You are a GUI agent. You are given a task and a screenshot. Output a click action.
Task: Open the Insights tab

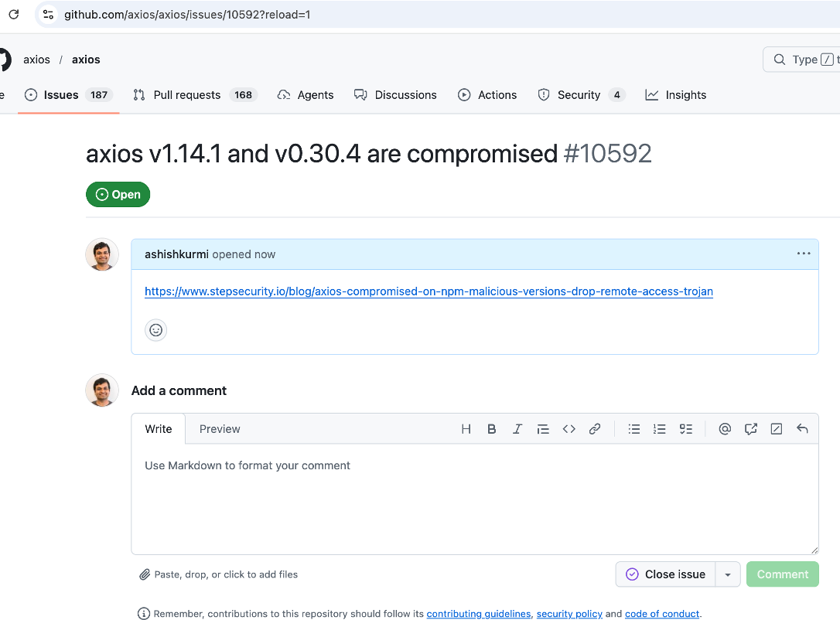point(676,95)
